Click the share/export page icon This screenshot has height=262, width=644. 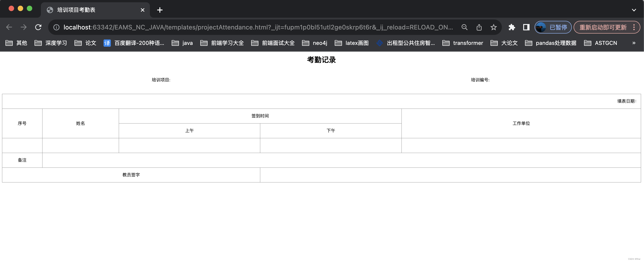pyautogui.click(x=478, y=28)
